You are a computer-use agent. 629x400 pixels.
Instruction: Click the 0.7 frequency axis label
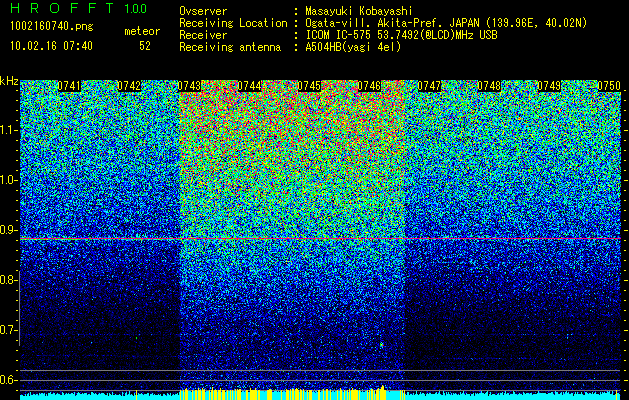tap(8, 330)
